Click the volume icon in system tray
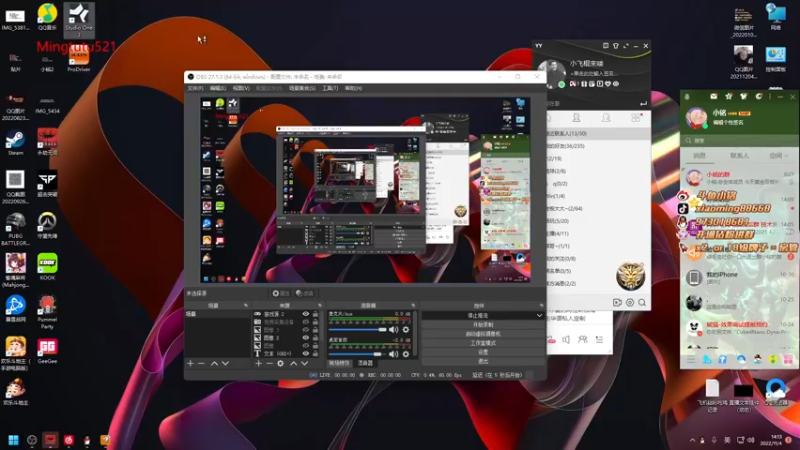800x450 pixels. pos(751,440)
